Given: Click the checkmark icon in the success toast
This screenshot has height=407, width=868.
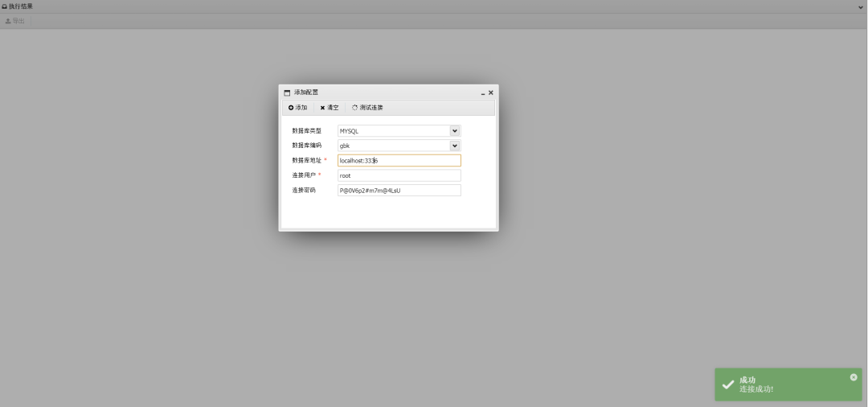Looking at the screenshot, I should [728, 384].
